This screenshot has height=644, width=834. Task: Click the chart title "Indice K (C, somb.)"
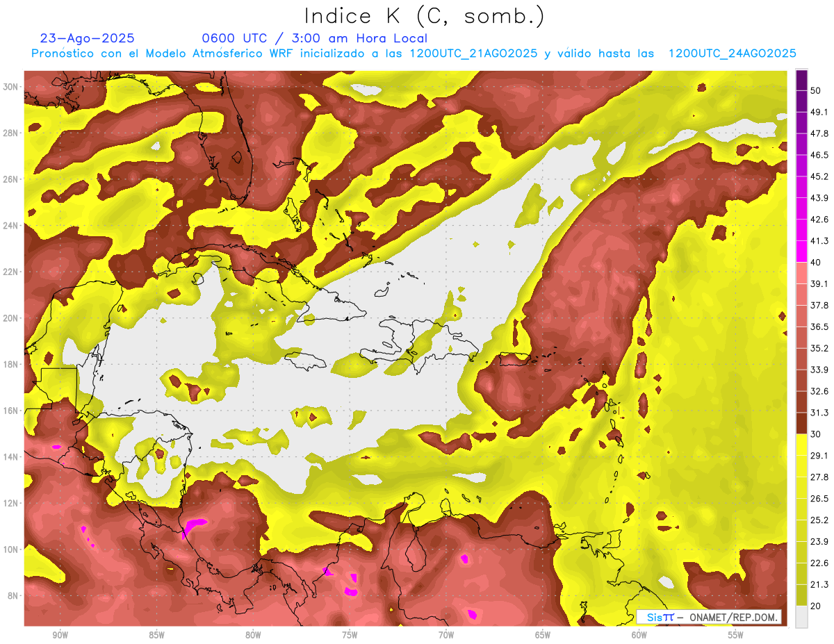pos(425,16)
